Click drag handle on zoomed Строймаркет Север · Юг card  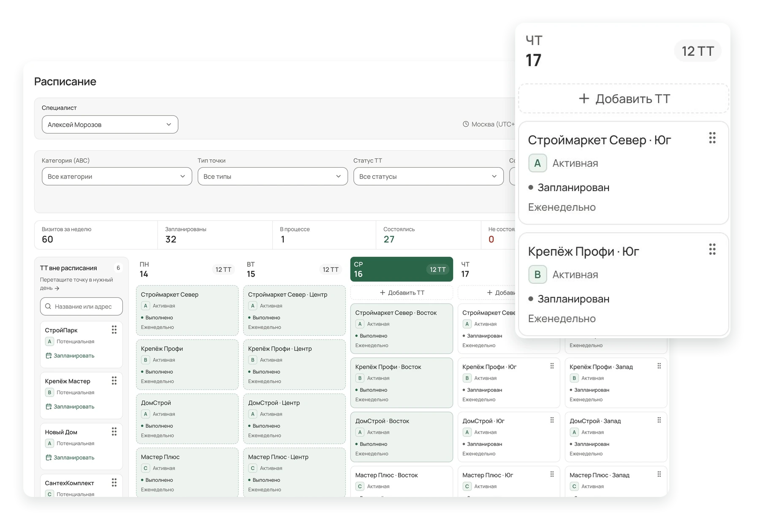point(712,138)
